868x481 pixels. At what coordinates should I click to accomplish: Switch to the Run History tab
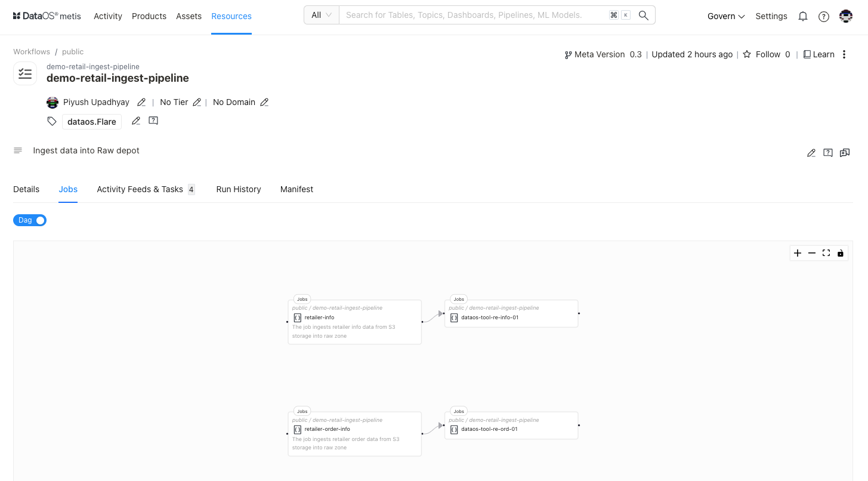[x=239, y=189]
